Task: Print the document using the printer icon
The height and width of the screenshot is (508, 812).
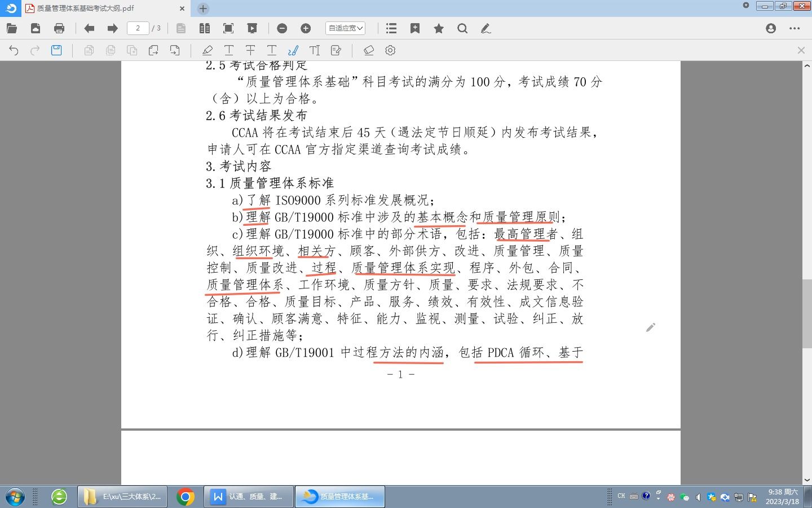Action: 59,28
